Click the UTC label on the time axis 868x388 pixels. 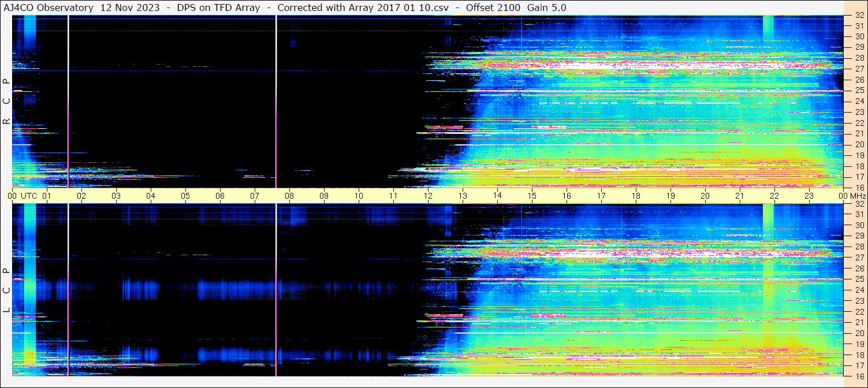click(x=29, y=196)
